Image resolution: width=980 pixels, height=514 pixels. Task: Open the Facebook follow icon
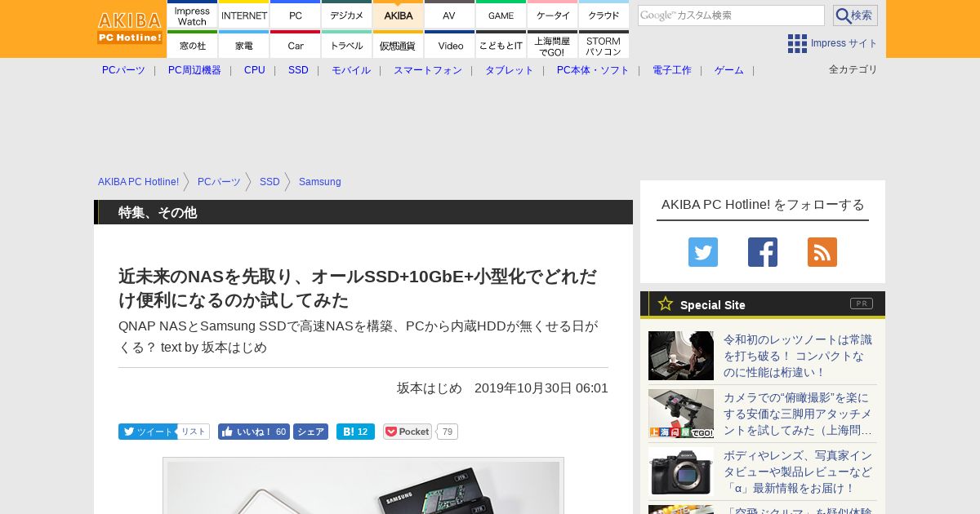pos(763,252)
